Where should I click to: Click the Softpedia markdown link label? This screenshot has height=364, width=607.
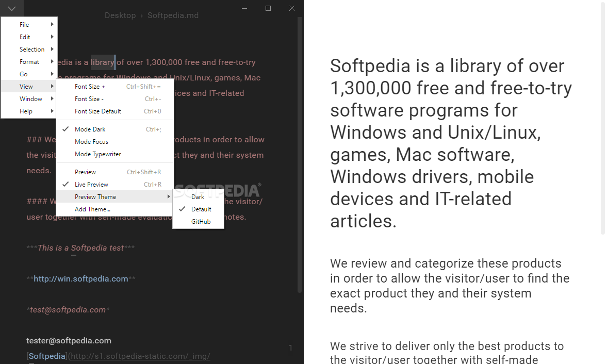click(x=47, y=356)
